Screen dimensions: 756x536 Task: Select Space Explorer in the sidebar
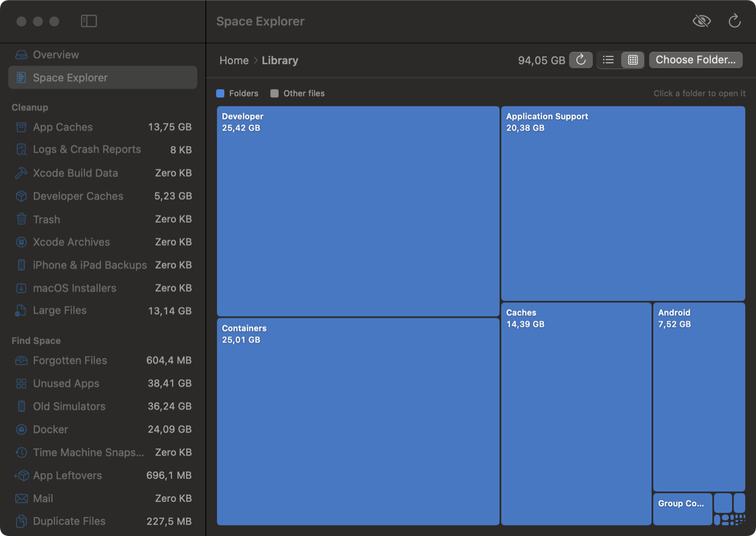click(x=103, y=77)
